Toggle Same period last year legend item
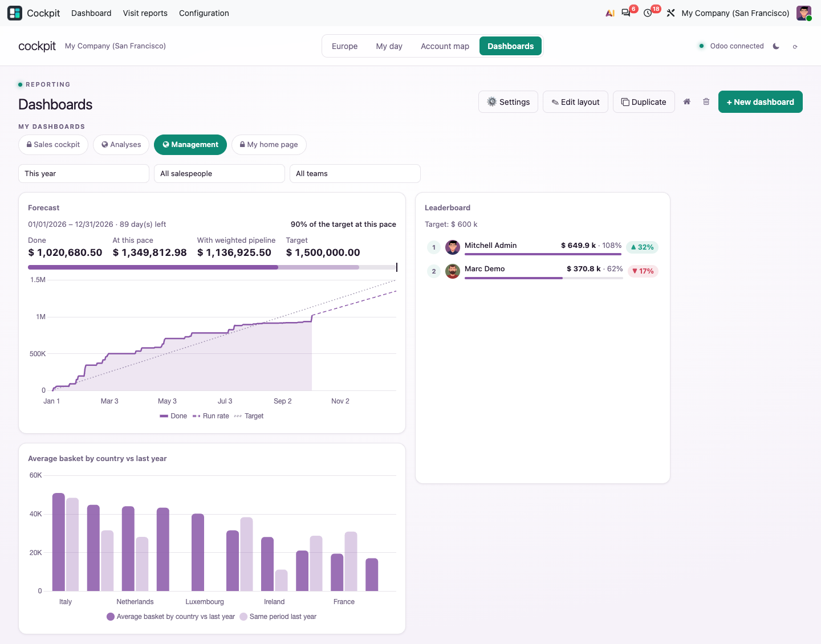This screenshot has height=644, width=821. pos(278,617)
